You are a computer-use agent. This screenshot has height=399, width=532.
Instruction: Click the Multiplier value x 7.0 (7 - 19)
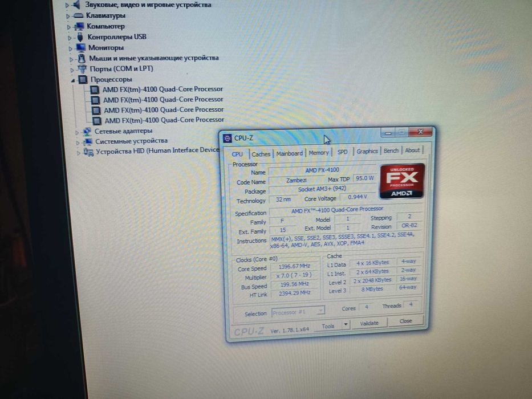[294, 275]
